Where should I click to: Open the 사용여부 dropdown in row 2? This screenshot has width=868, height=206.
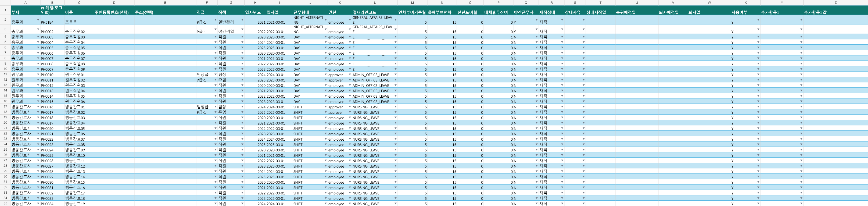click(758, 20)
